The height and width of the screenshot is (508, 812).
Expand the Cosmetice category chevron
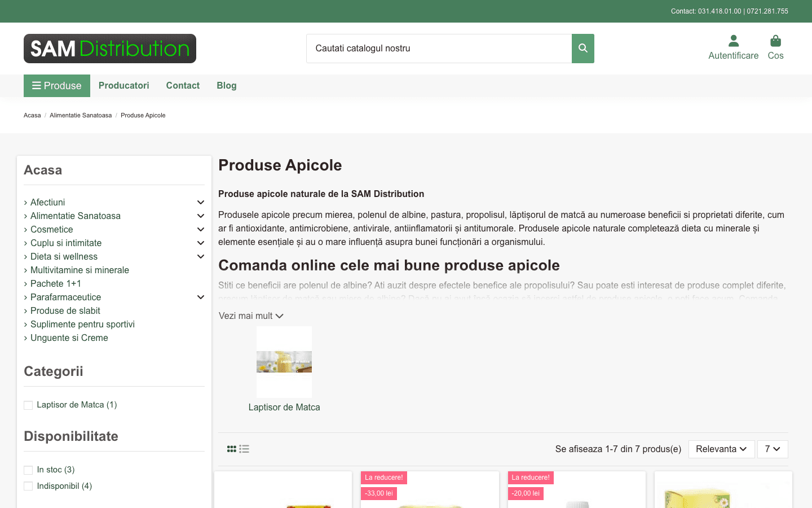click(201, 229)
